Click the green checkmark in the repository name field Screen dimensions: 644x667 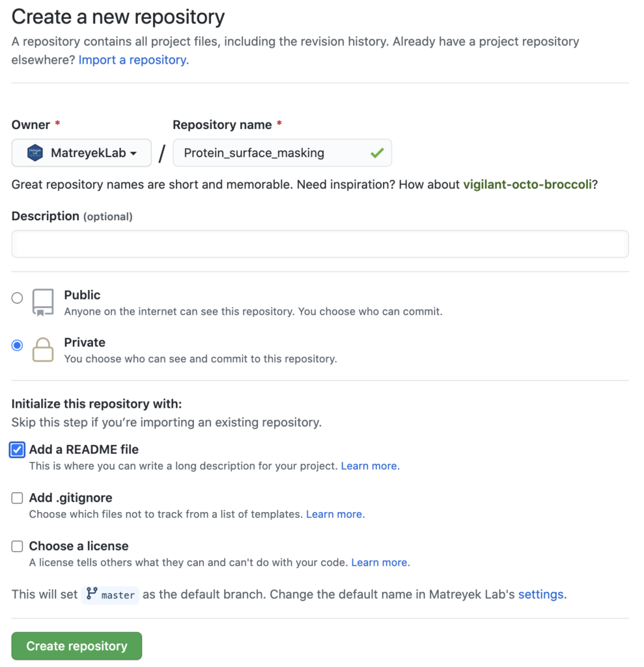pos(377,152)
